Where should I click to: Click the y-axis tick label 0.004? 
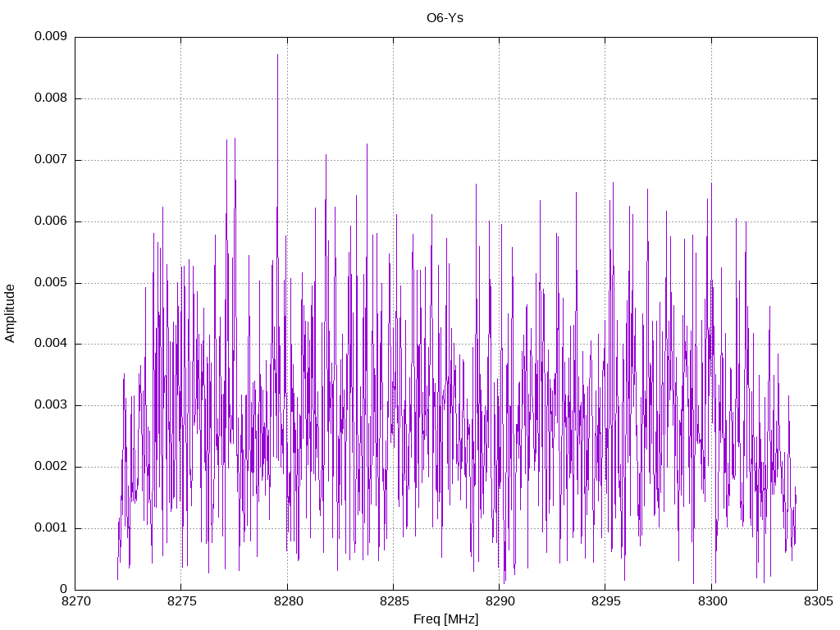51,344
